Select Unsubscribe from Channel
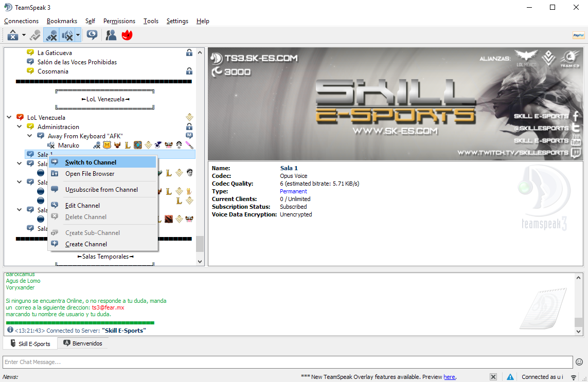This screenshot has height=382, width=588. tap(102, 190)
